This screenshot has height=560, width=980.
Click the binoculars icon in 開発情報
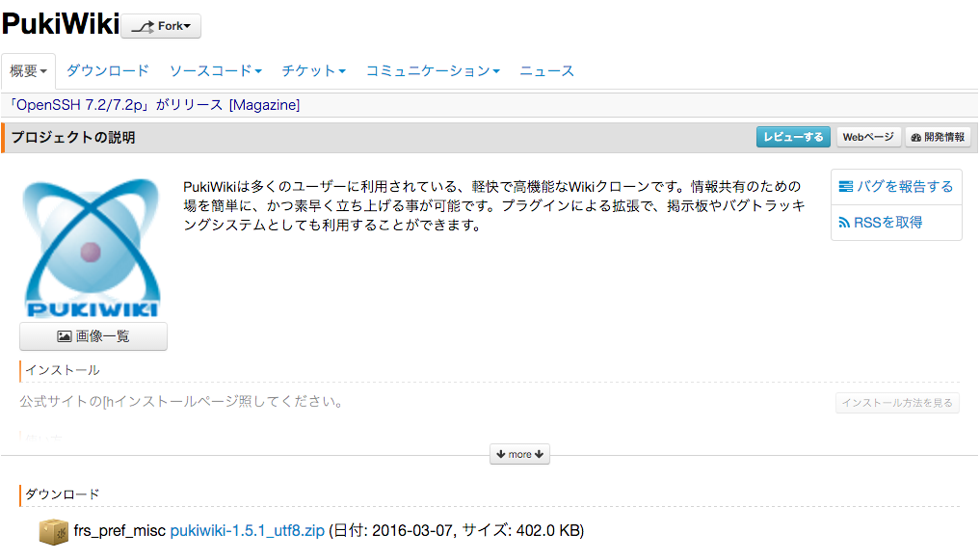click(x=916, y=138)
